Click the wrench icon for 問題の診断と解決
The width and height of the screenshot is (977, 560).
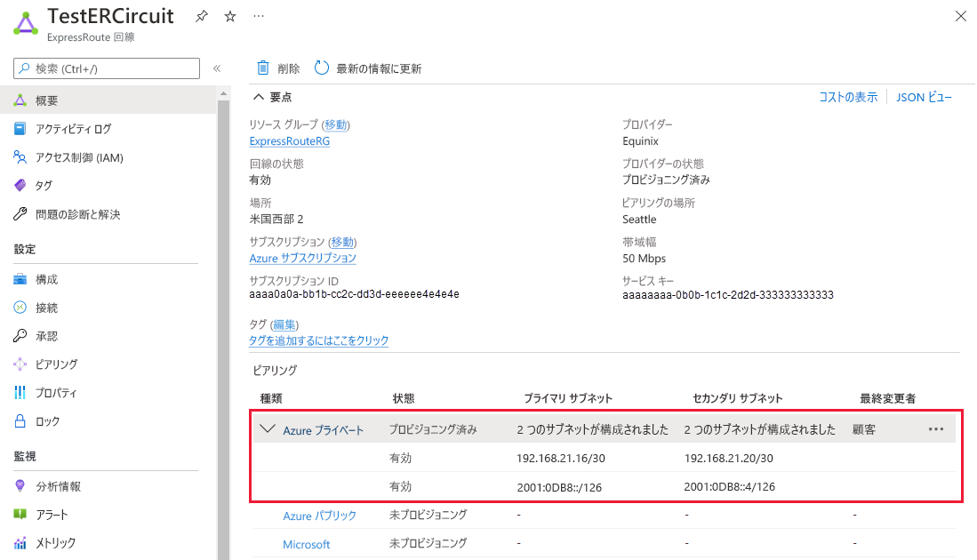click(20, 214)
